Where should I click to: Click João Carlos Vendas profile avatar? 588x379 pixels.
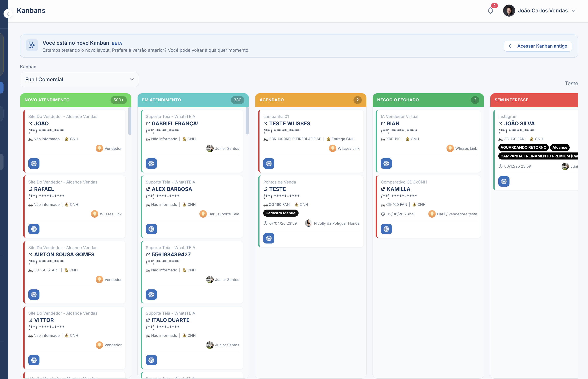click(509, 11)
